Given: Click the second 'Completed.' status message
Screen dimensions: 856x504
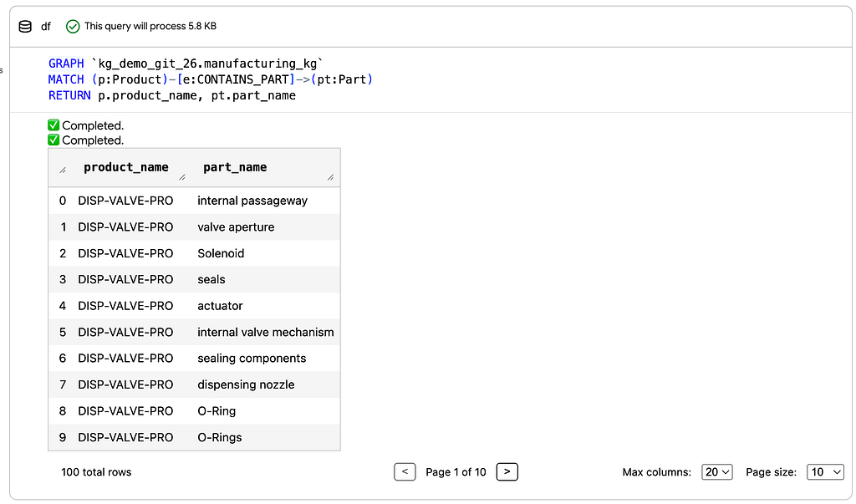Looking at the screenshot, I should pos(93,140).
